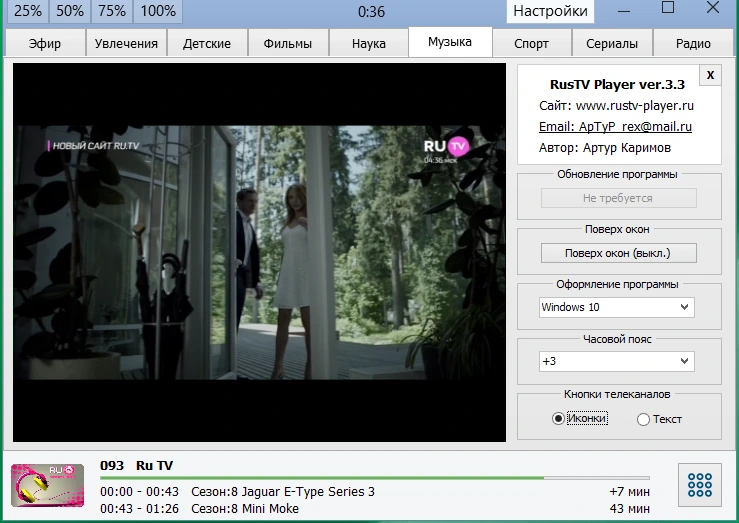This screenshot has width=739, height=523.
Task: Set the window size to 25%
Action: [x=27, y=11]
